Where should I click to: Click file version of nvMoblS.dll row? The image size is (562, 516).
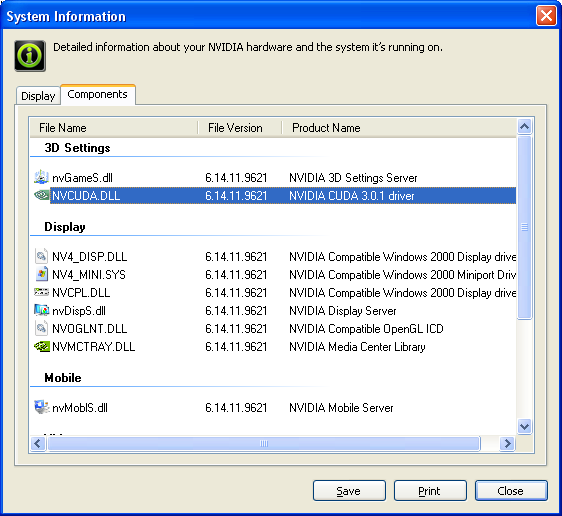tap(236, 408)
